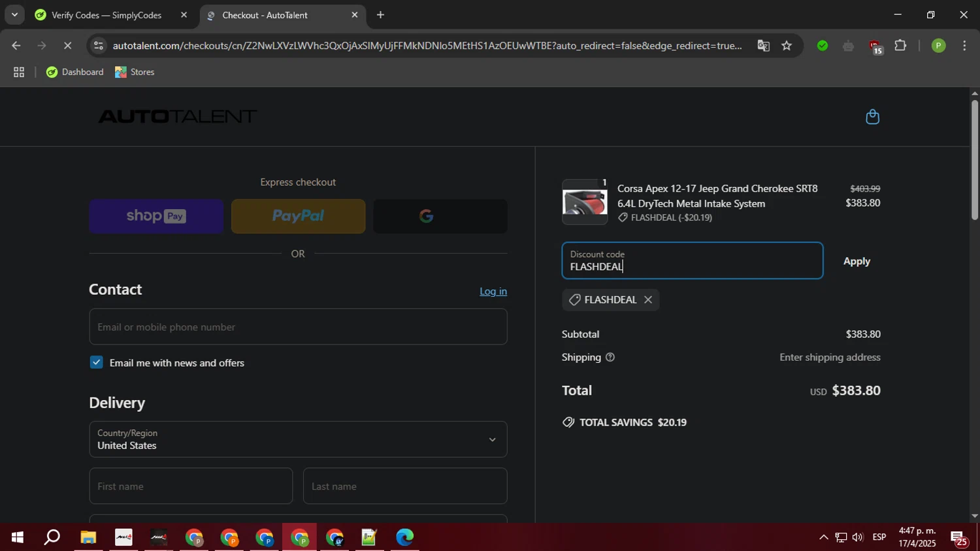Open the network icon in system tray
Screen dimensions: 980x551
841,537
